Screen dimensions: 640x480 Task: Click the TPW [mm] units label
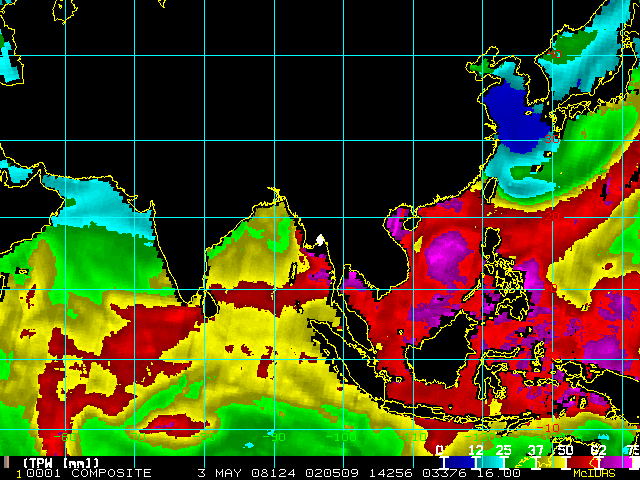point(61,463)
